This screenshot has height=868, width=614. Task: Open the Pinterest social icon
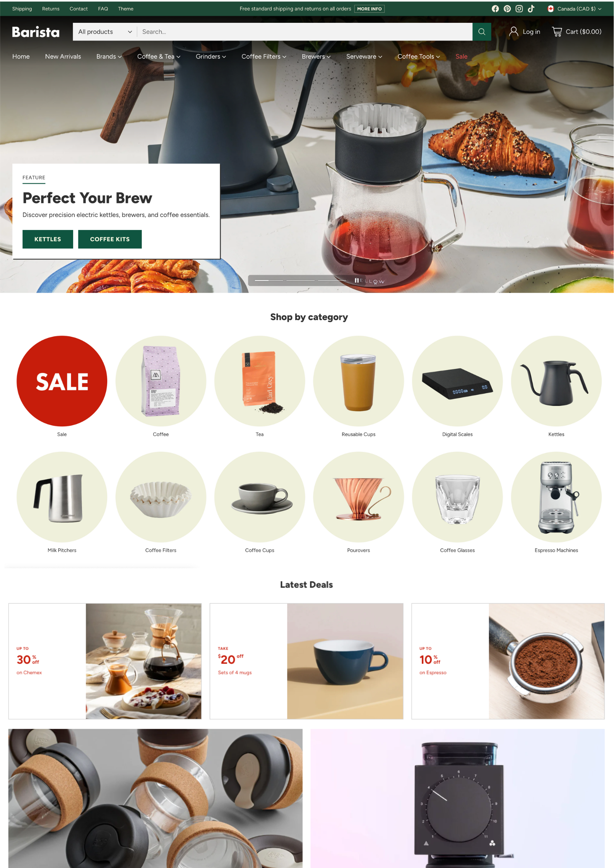pyautogui.click(x=507, y=9)
